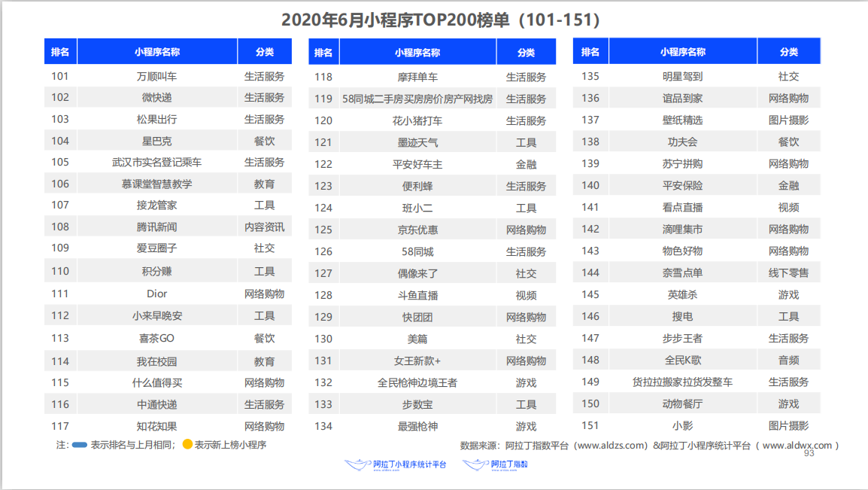Click the page number 93
868x490 pixels.
(x=809, y=453)
